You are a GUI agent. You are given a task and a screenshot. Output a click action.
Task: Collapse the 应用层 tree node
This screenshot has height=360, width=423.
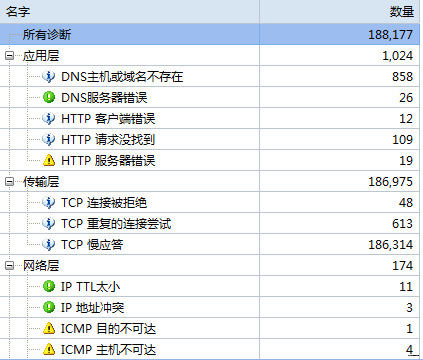(9, 56)
